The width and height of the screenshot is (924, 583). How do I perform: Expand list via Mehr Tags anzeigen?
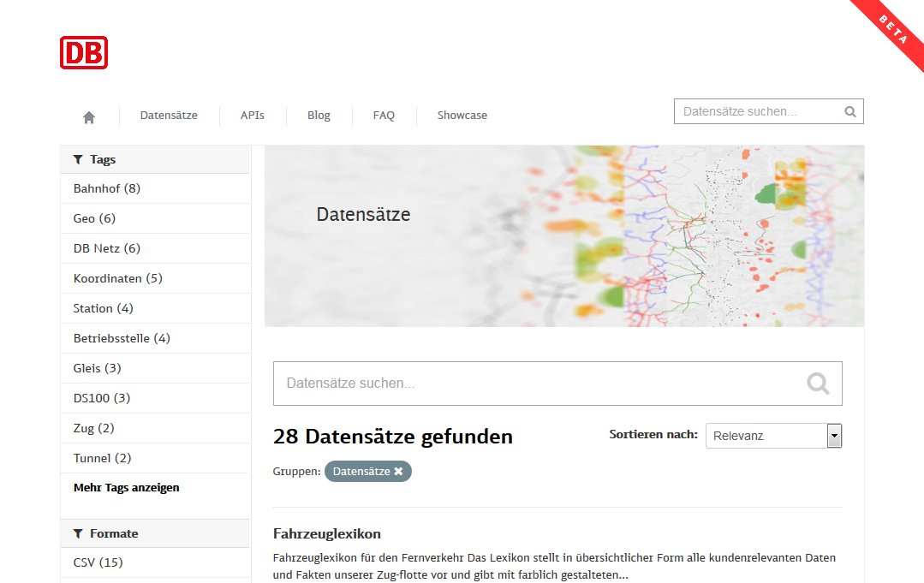click(126, 488)
